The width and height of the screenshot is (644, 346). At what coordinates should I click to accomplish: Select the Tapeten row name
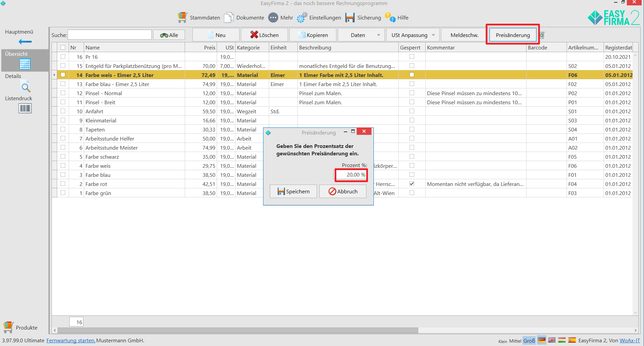pos(95,129)
